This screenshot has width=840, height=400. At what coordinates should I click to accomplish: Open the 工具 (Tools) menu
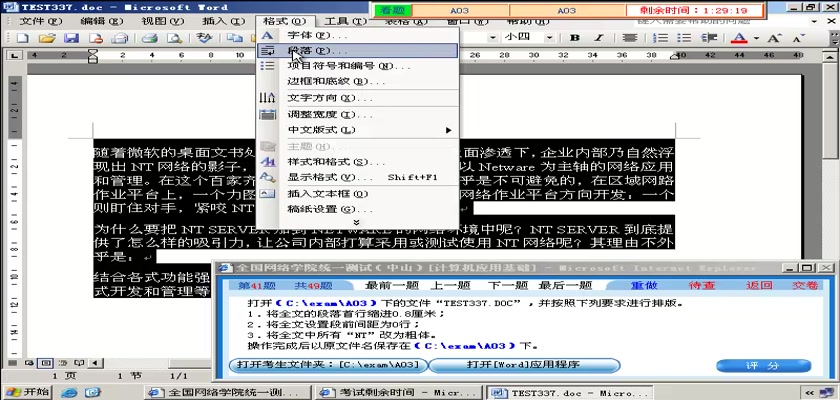(346, 21)
